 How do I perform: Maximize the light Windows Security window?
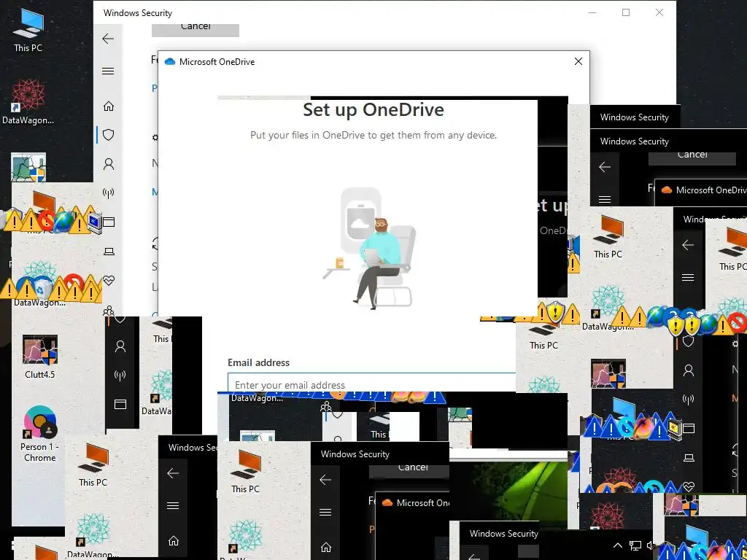626,13
